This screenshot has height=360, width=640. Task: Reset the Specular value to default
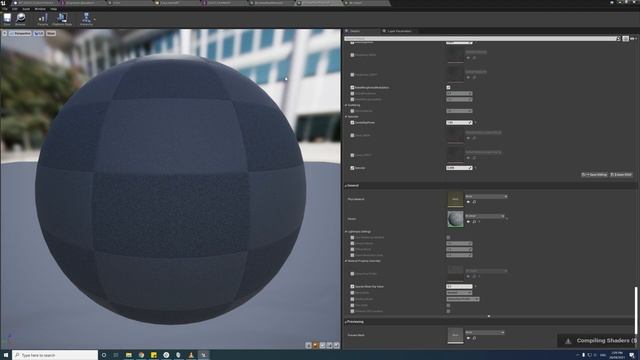pyautogui.click(x=476, y=168)
